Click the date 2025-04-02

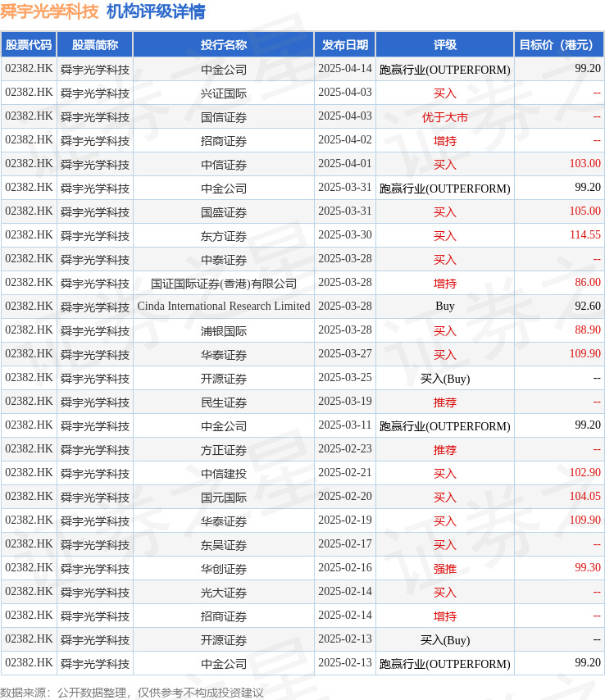[345, 139]
